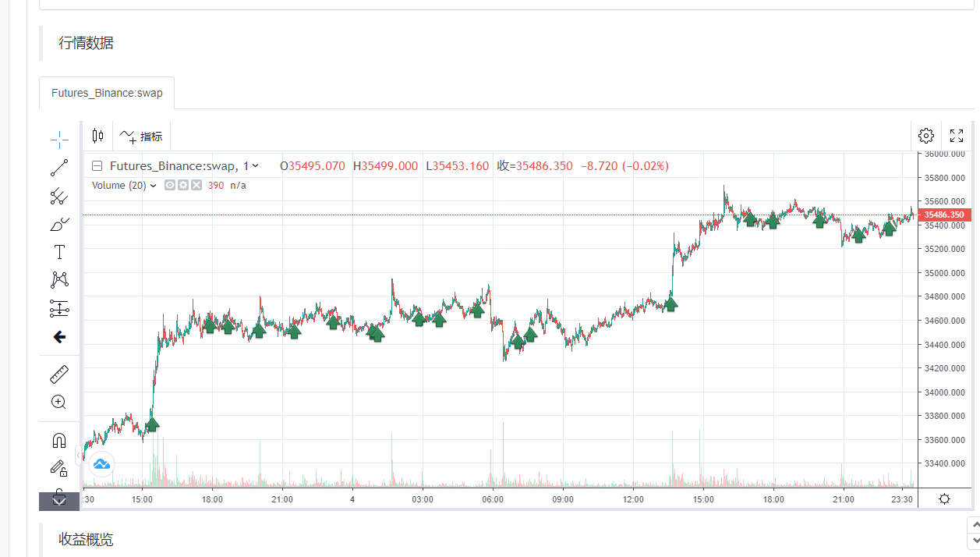Change the candlestick chart style
The width and height of the screenshot is (980, 557).
click(x=97, y=136)
